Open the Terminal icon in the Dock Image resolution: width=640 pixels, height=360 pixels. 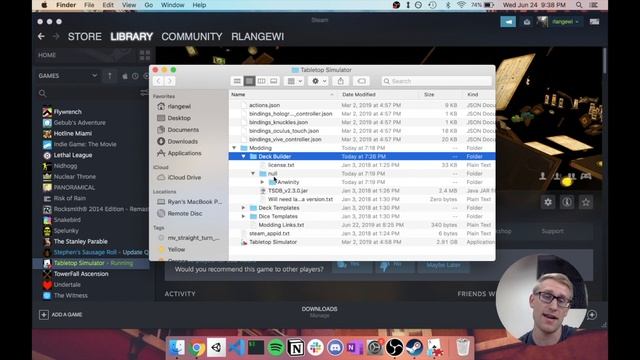point(256,348)
